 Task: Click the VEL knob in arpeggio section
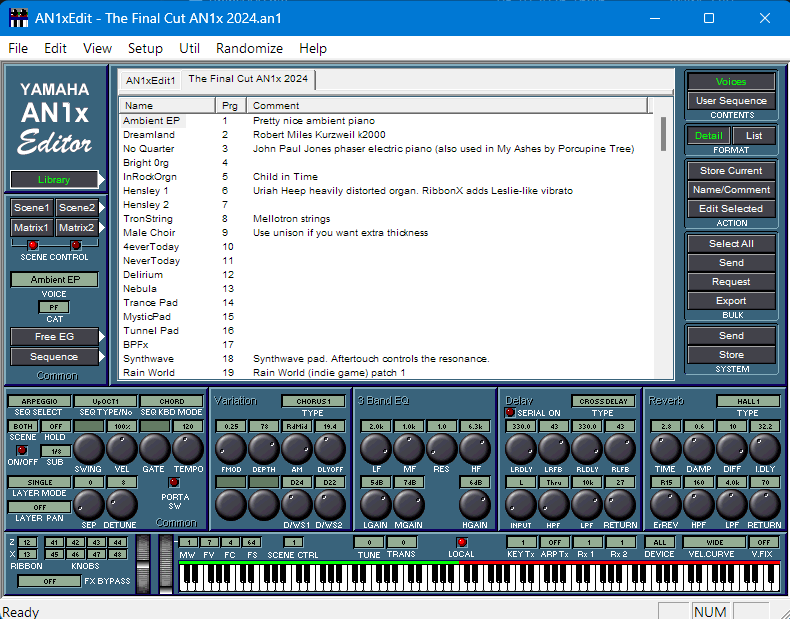click(x=121, y=448)
